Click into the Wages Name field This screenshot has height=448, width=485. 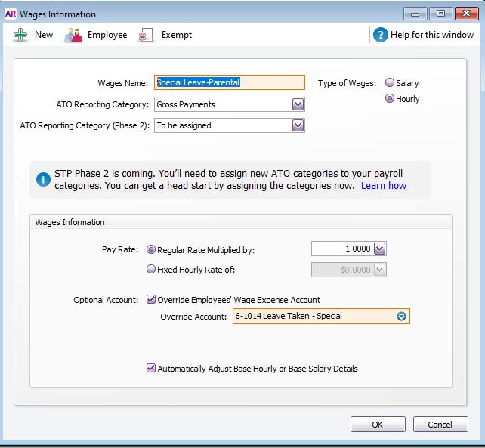coord(229,83)
